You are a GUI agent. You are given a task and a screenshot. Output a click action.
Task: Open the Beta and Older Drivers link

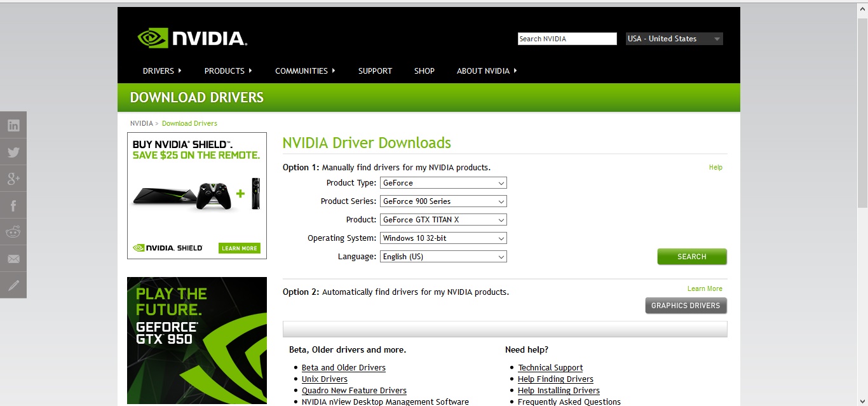pyautogui.click(x=343, y=368)
